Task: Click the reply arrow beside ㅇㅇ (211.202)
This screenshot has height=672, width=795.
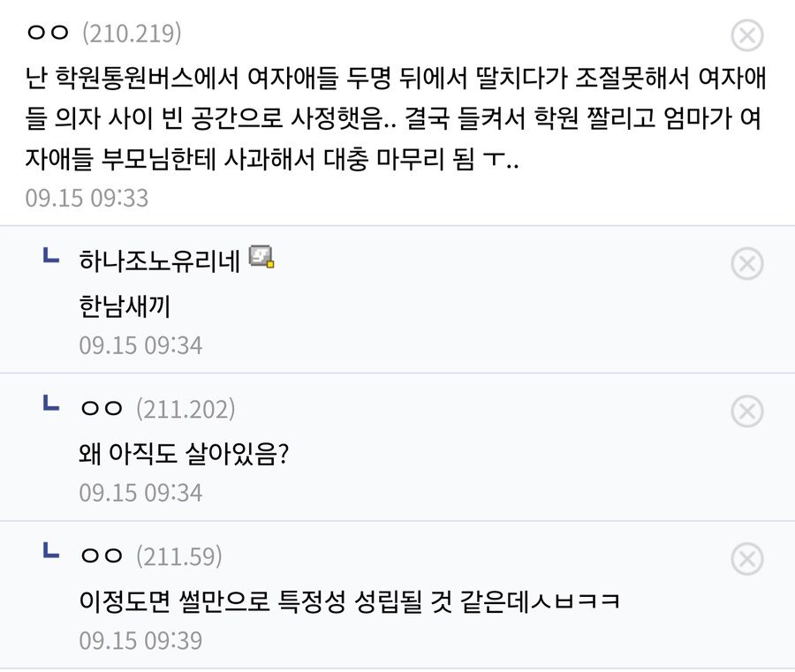Action: click(x=51, y=404)
